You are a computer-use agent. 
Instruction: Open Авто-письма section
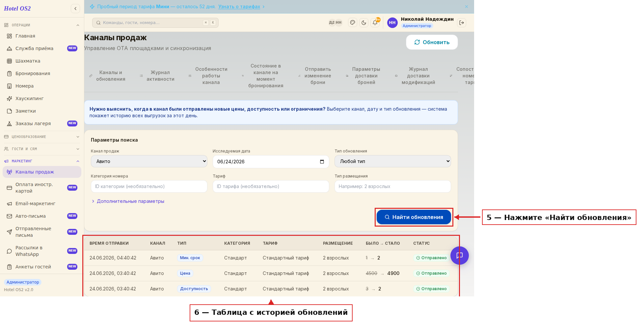tap(42, 216)
